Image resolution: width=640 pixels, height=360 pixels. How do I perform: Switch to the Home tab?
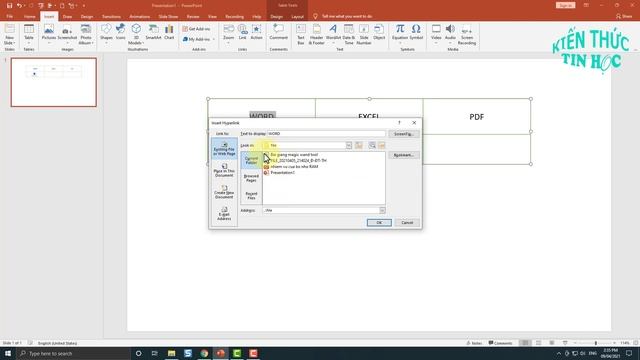click(x=29, y=16)
